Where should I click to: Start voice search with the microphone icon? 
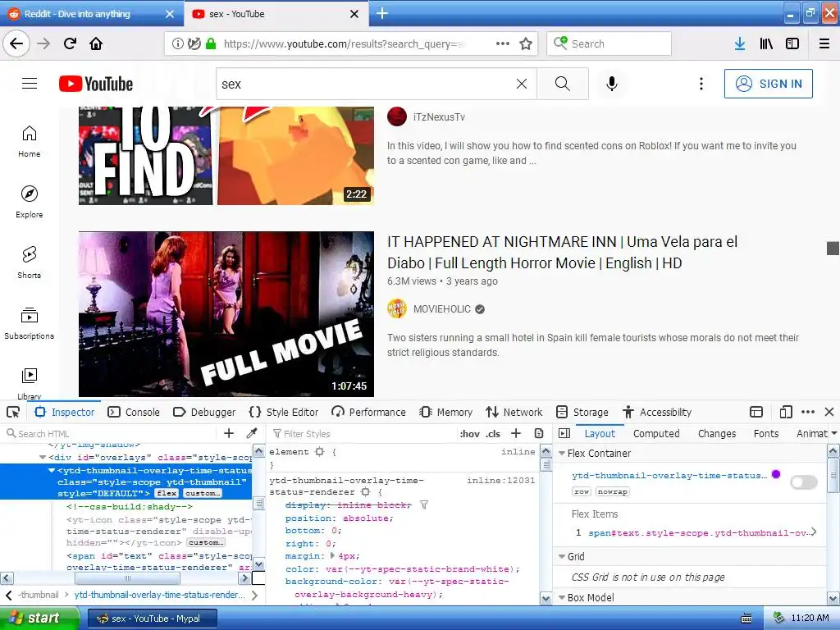612,84
